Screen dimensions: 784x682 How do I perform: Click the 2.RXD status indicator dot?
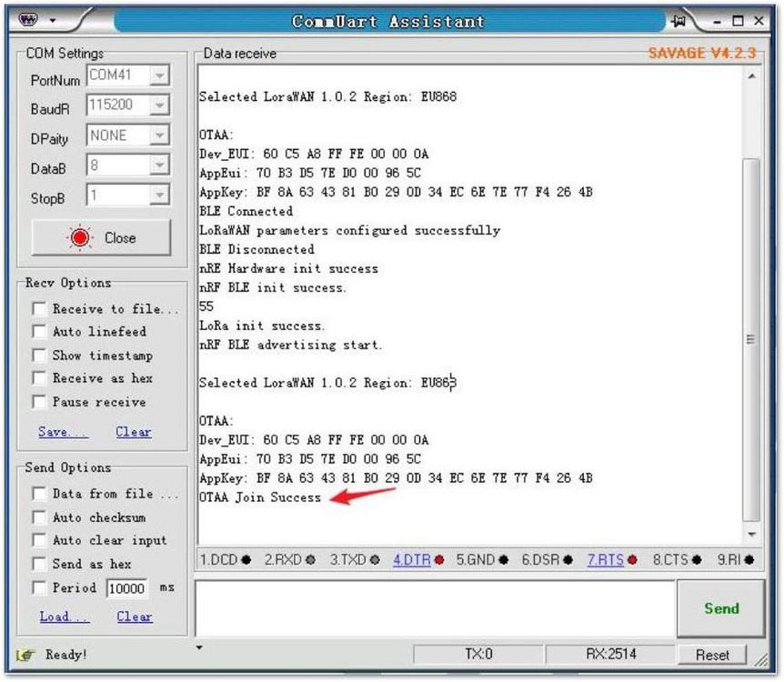pyautogui.click(x=310, y=560)
